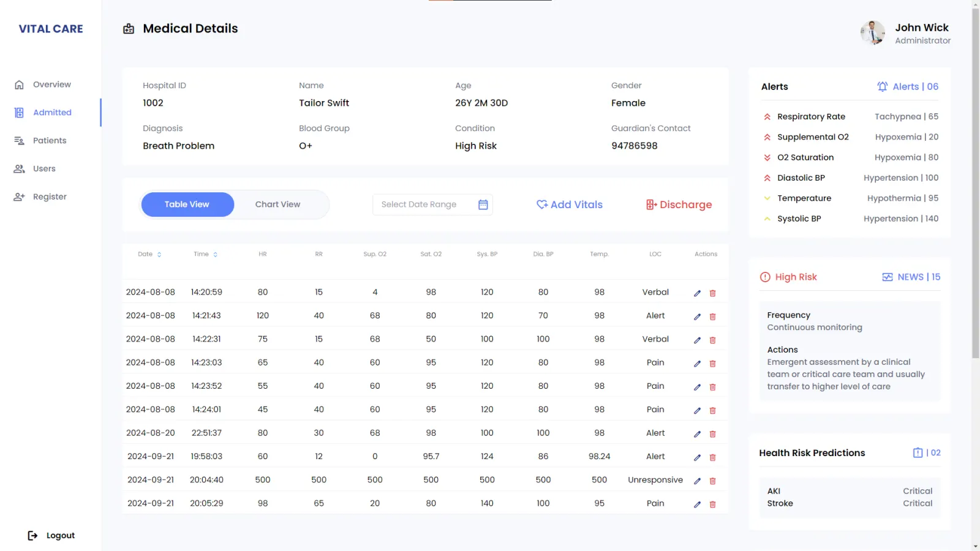Viewport: 980px width, 551px height.
Task: Edit the 14:21:43 vitals entry
Action: point(697,317)
